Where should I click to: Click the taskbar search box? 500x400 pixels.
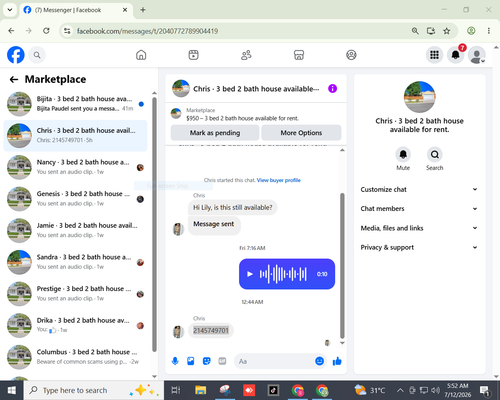[94, 390]
